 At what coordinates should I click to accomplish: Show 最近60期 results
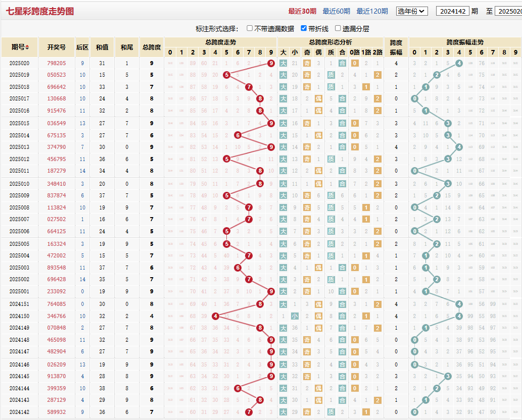click(336, 11)
